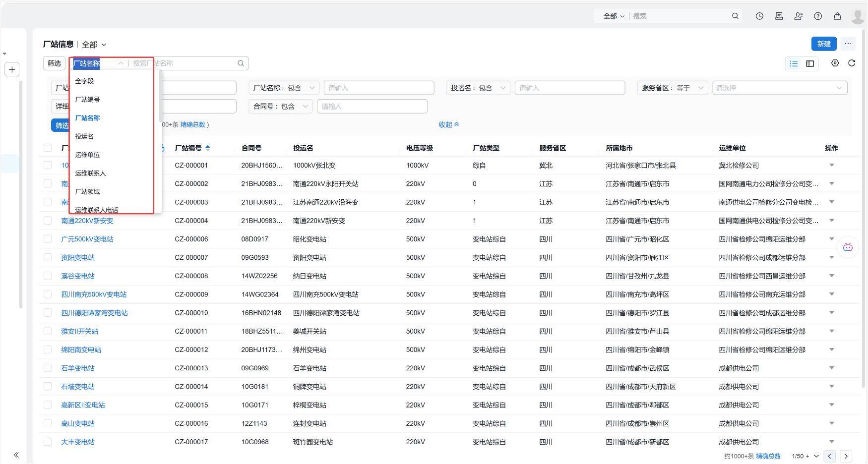The image size is (868, 464).
Task: Open the 服务省区 请选择 dropdown
Action: pyautogui.click(x=780, y=88)
